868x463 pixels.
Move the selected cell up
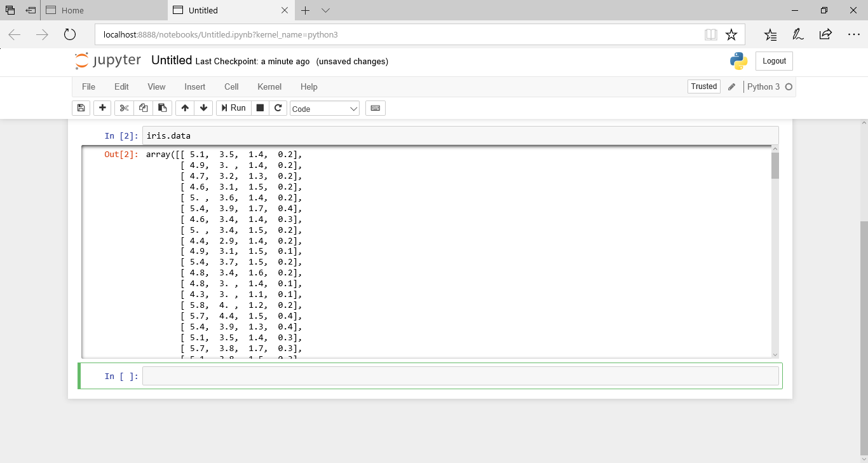(184, 107)
